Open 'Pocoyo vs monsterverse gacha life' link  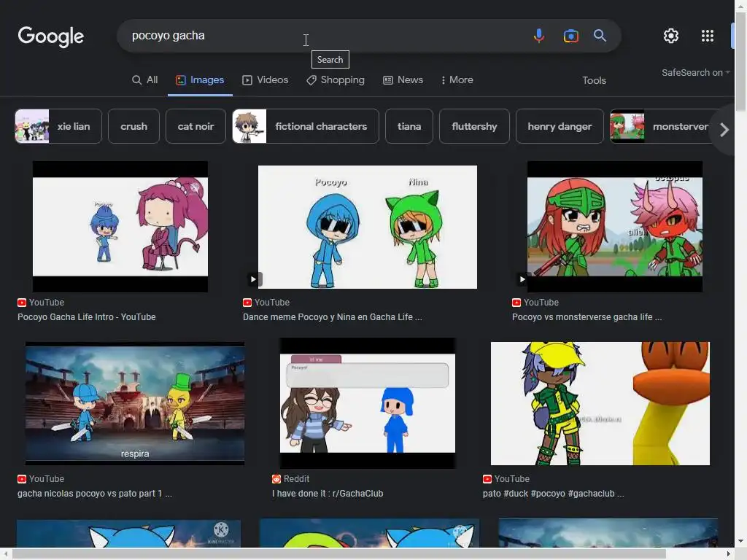pyautogui.click(x=587, y=317)
